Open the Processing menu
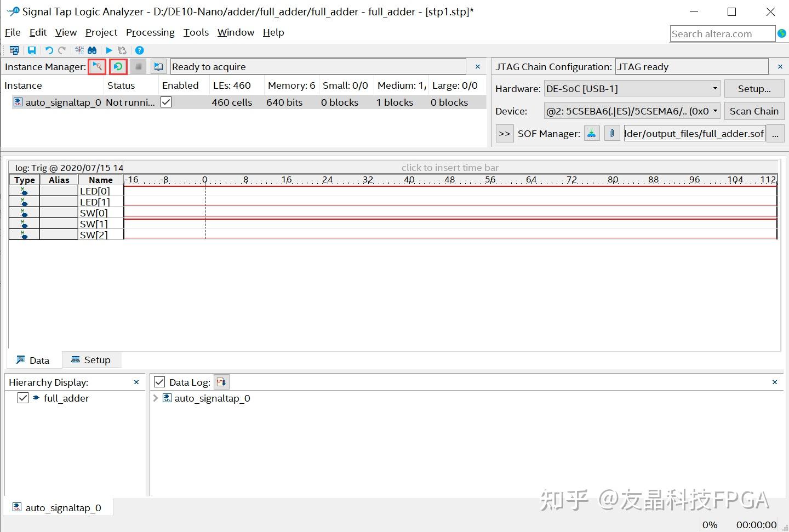 pyautogui.click(x=150, y=32)
